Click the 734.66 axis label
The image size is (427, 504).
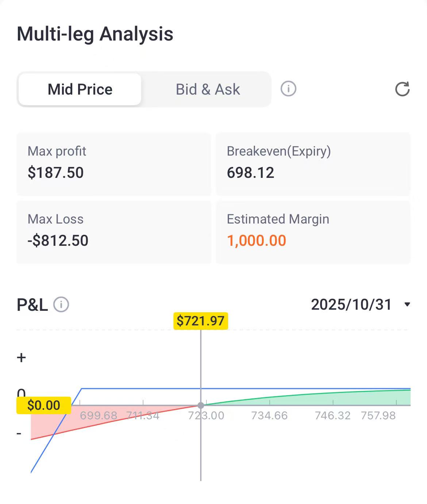coord(269,416)
